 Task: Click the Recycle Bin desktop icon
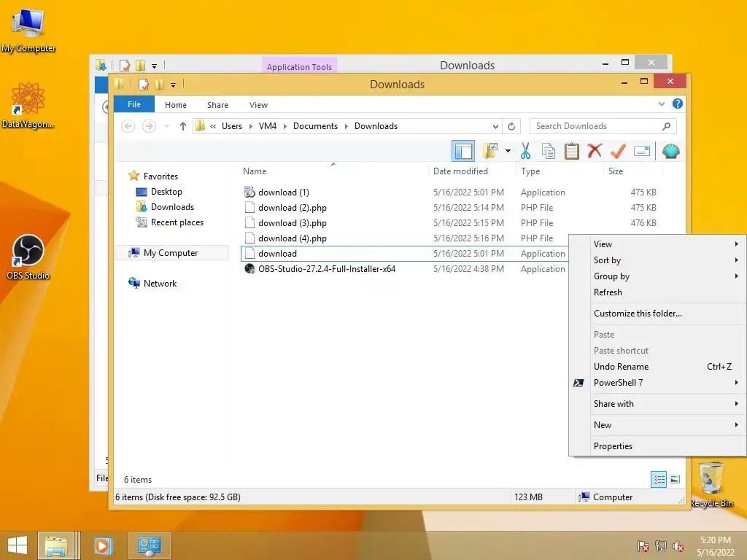click(x=711, y=484)
